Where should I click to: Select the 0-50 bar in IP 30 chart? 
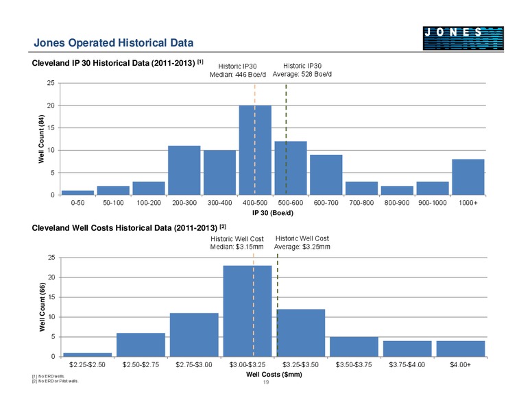77,192
